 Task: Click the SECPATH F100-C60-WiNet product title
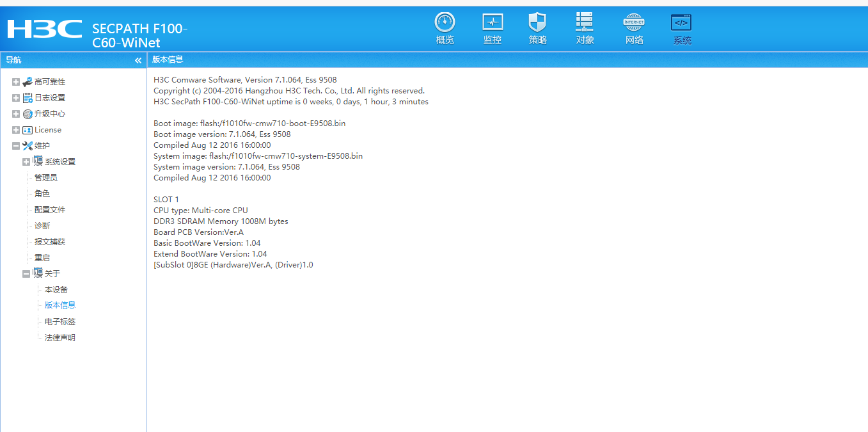[x=140, y=36]
